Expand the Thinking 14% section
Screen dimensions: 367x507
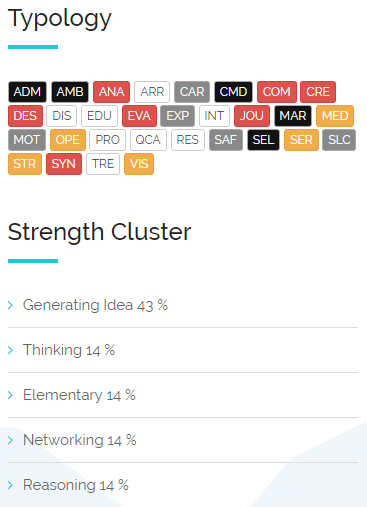tap(183, 350)
